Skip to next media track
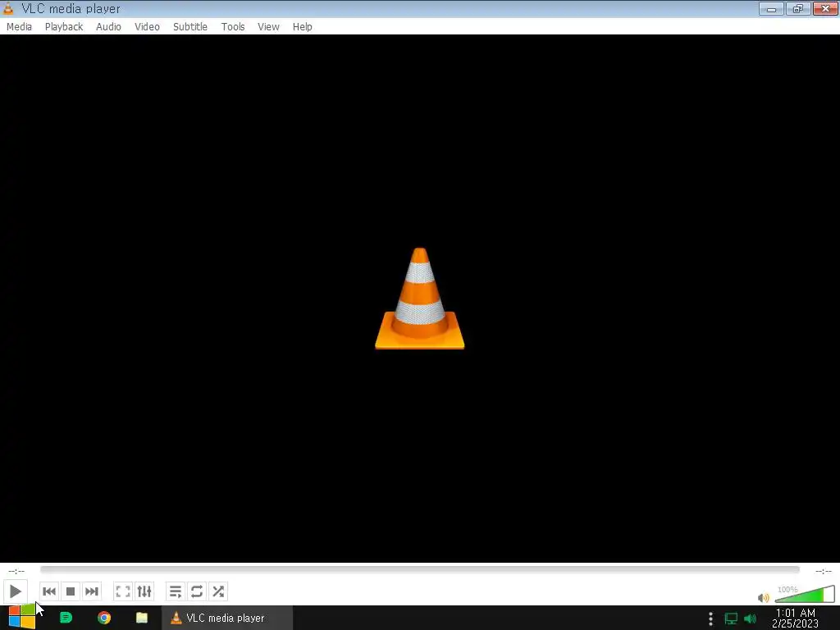The height and width of the screenshot is (630, 840). click(x=92, y=591)
